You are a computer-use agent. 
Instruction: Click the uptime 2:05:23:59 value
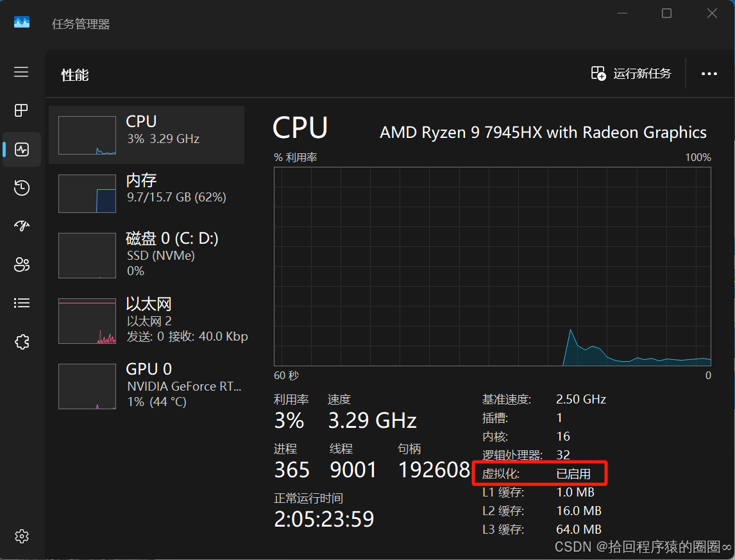tap(324, 519)
